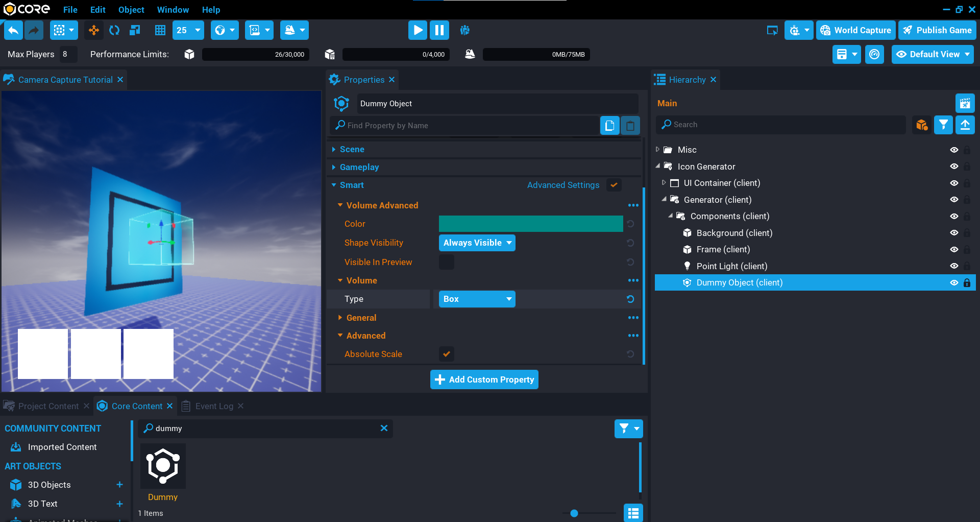Click the Play preview button

[418, 30]
